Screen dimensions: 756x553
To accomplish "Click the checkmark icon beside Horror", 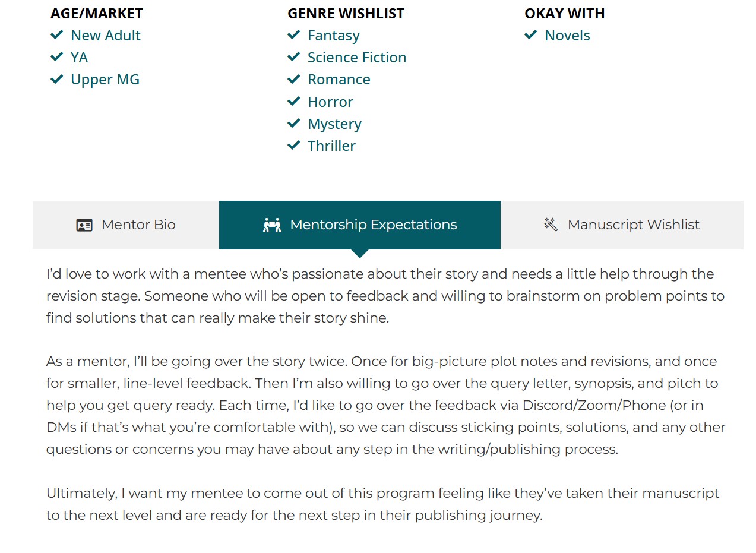I will [294, 102].
